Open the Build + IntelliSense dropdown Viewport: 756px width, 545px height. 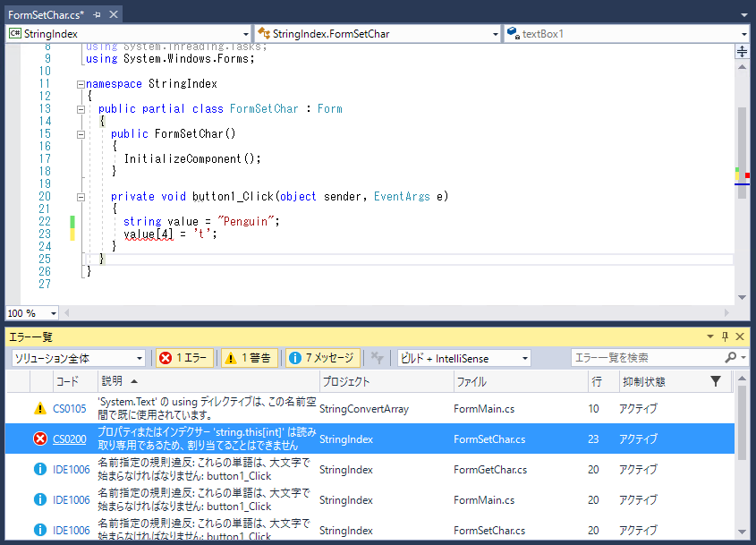(463, 358)
